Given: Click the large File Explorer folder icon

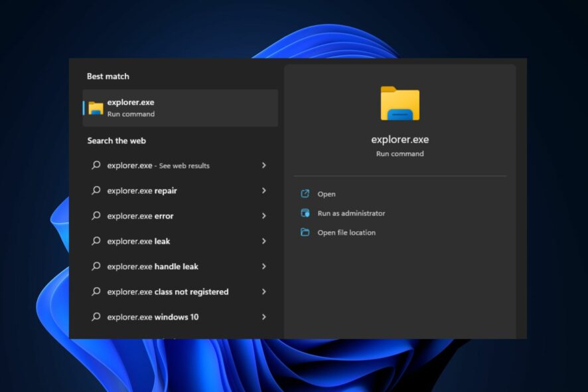Looking at the screenshot, I should point(400,103).
